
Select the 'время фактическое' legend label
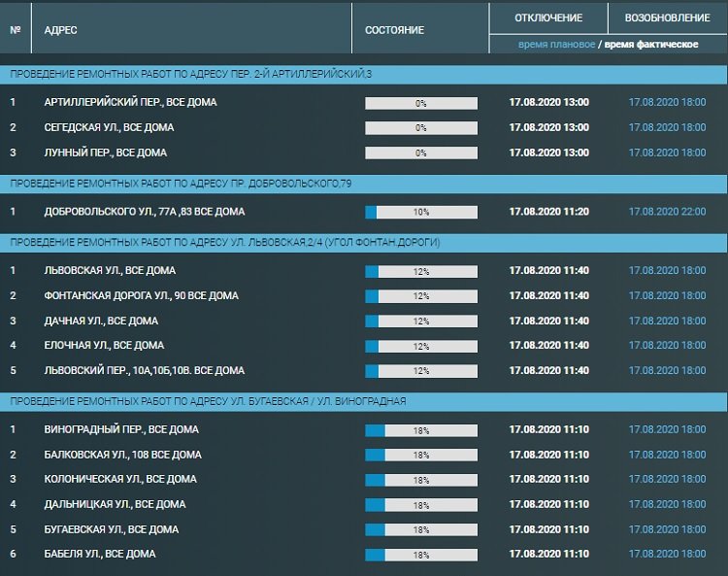(x=651, y=44)
